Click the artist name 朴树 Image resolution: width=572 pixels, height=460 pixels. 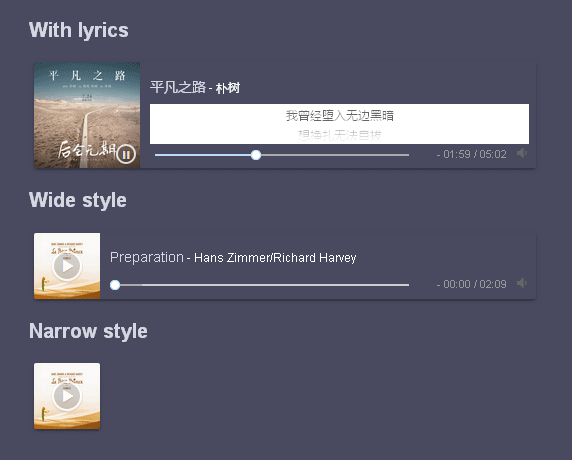[228, 88]
